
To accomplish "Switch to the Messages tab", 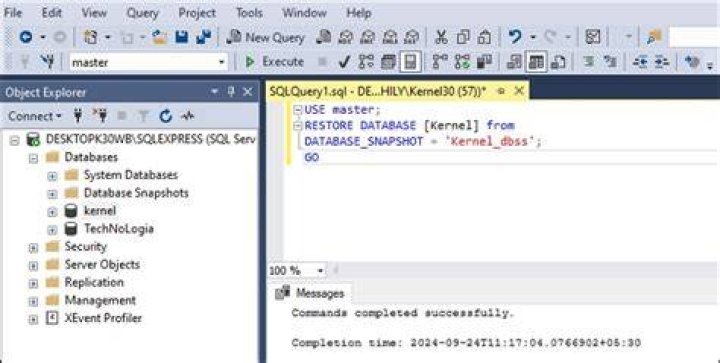I will (309, 293).
